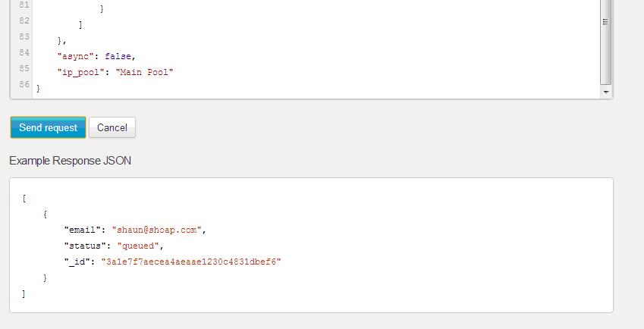Select line number 84 in the gutter
Image resolution: width=644 pixels, height=329 pixels.
tap(24, 52)
